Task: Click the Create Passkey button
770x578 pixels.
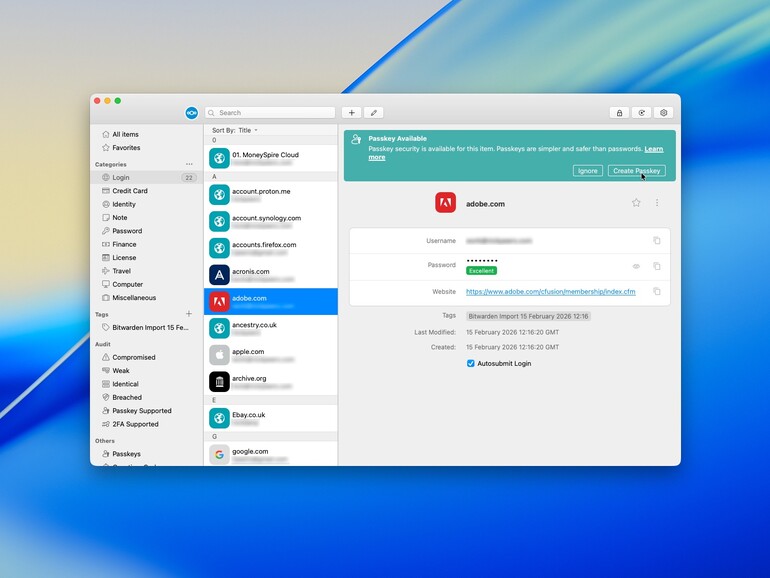Action: pyautogui.click(x=636, y=171)
